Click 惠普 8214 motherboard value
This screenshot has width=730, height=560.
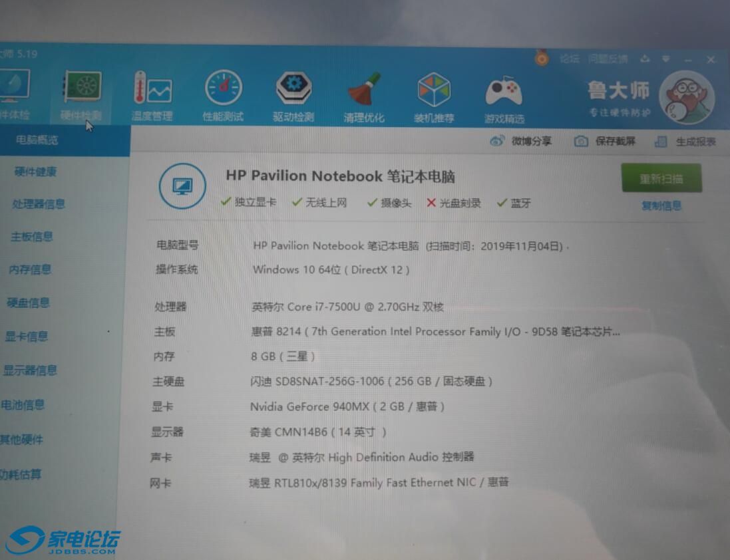436,332
